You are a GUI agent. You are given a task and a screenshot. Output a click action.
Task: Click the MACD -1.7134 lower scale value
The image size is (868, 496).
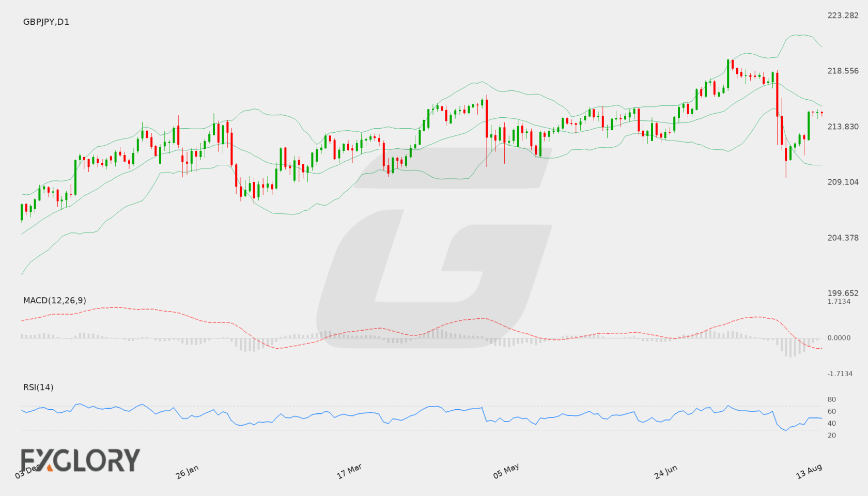(840, 374)
